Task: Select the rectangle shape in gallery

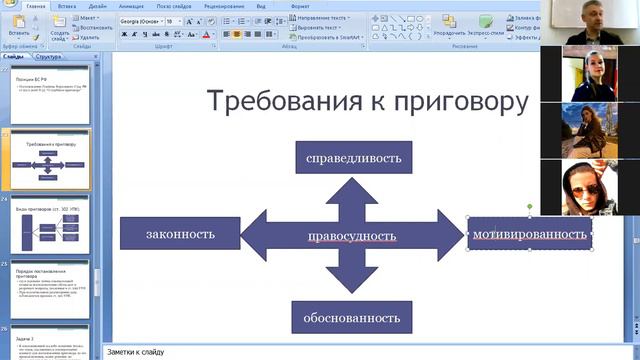Action: tap(411, 19)
